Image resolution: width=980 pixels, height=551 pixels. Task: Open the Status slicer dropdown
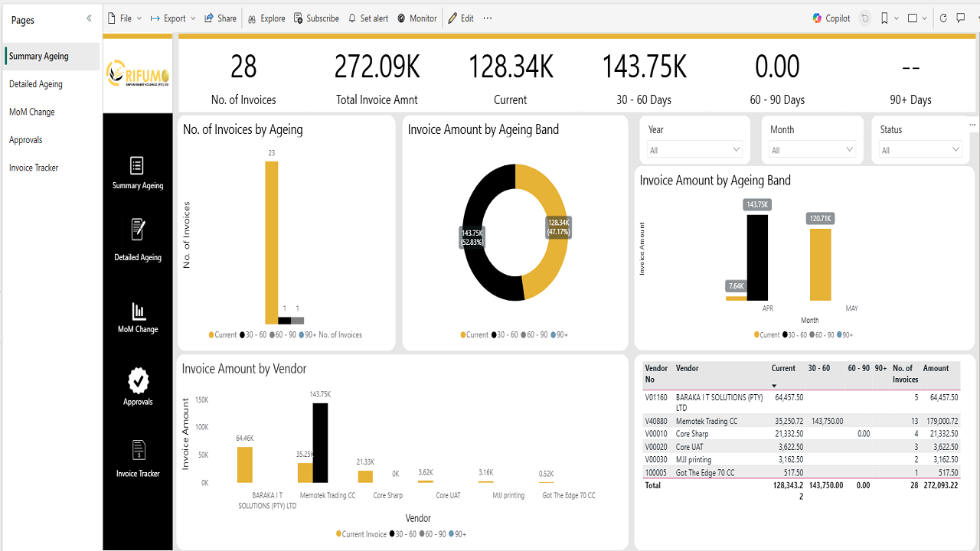[x=920, y=150]
